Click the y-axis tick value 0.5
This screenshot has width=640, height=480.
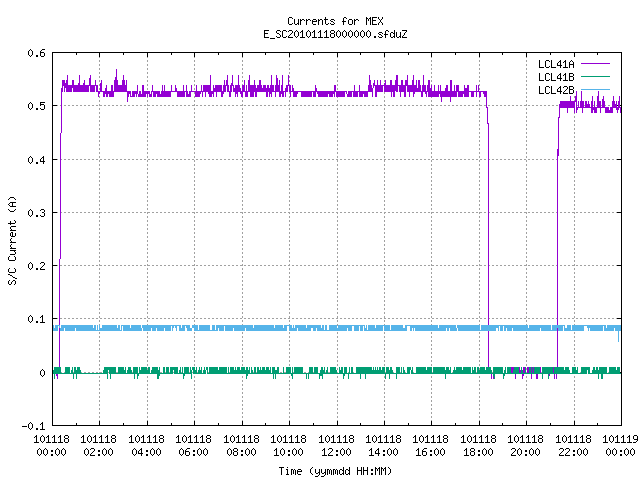[x=36, y=106]
